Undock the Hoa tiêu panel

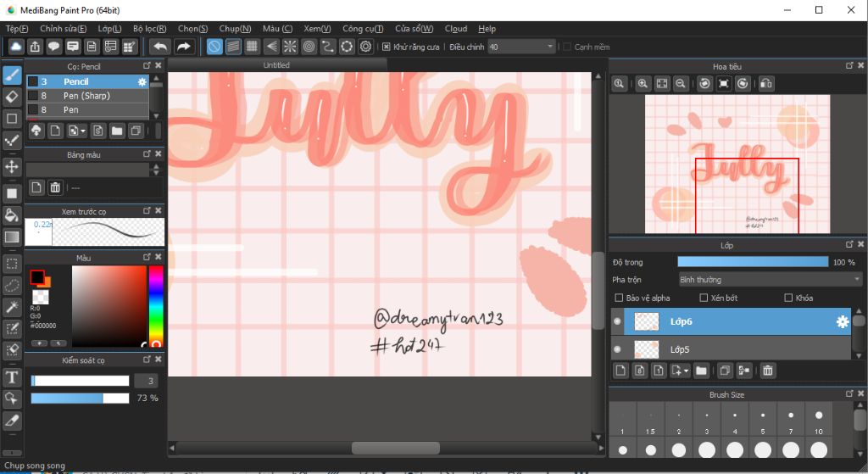[849, 65]
